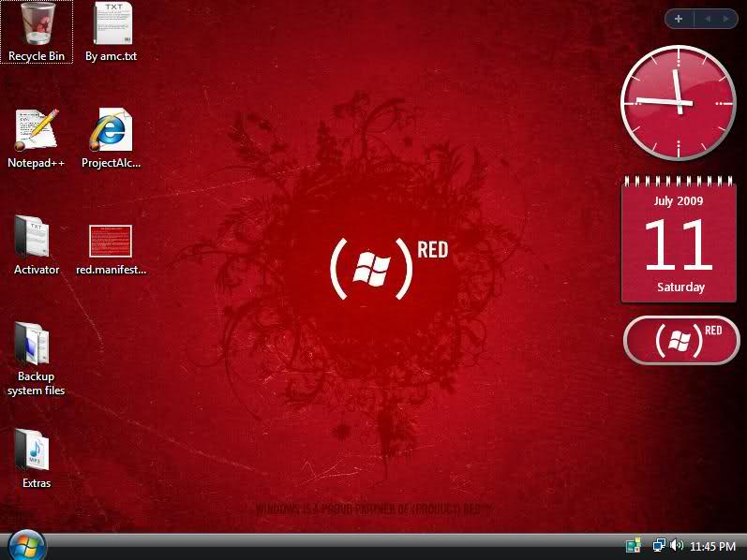Open the Windows Start orb
This screenshot has height=560, width=747.
(x=27, y=545)
